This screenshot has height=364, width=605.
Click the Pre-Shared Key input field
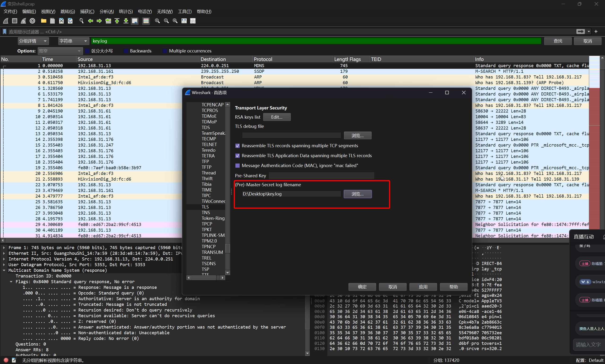[321, 176]
